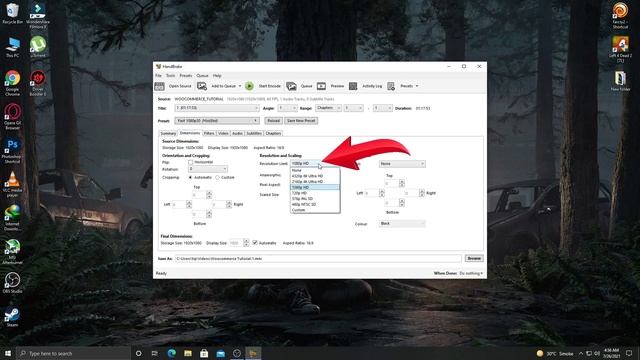Open the Preset dropdown
The width and height of the screenshot is (640, 360).
point(217,121)
